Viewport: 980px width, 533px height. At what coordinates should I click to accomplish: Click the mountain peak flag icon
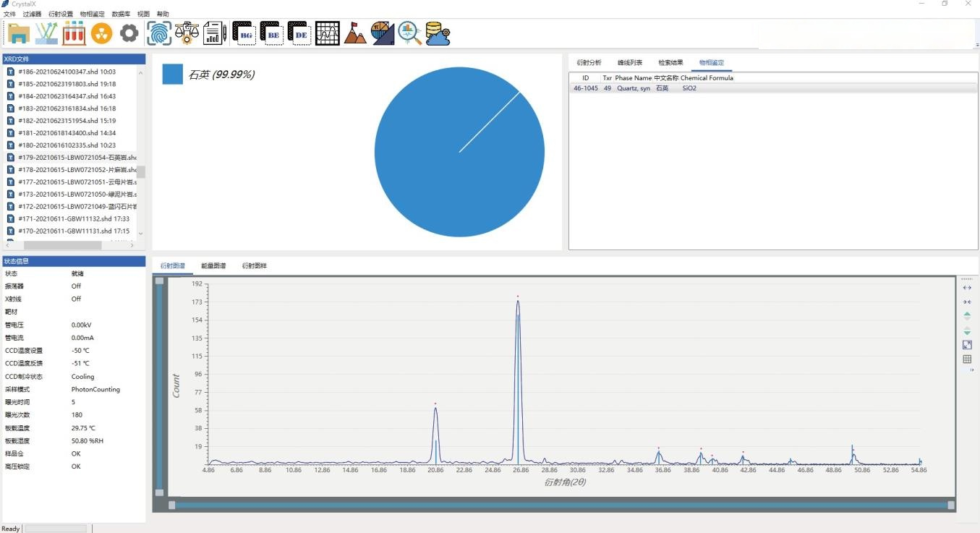point(354,33)
